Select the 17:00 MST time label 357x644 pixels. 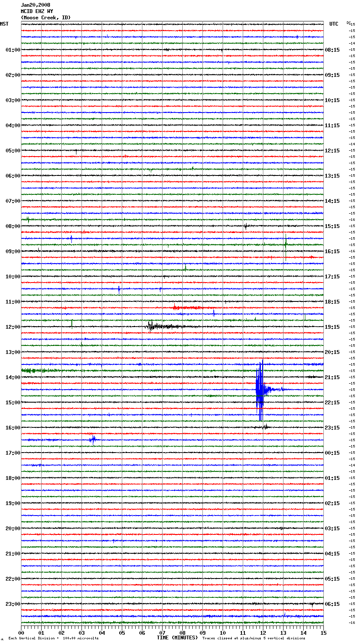(x=13, y=453)
